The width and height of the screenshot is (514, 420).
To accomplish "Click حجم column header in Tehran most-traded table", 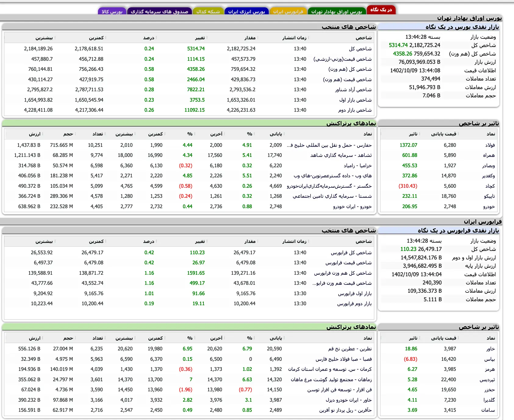I will (68, 134).
